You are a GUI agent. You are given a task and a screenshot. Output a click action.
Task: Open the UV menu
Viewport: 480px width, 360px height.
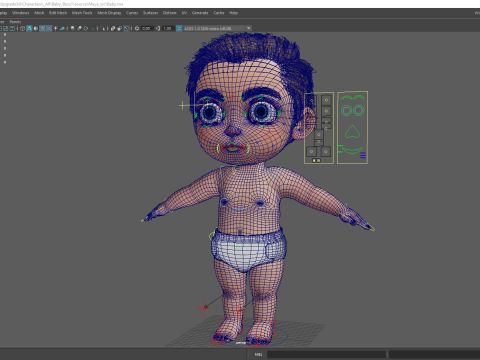(184, 13)
